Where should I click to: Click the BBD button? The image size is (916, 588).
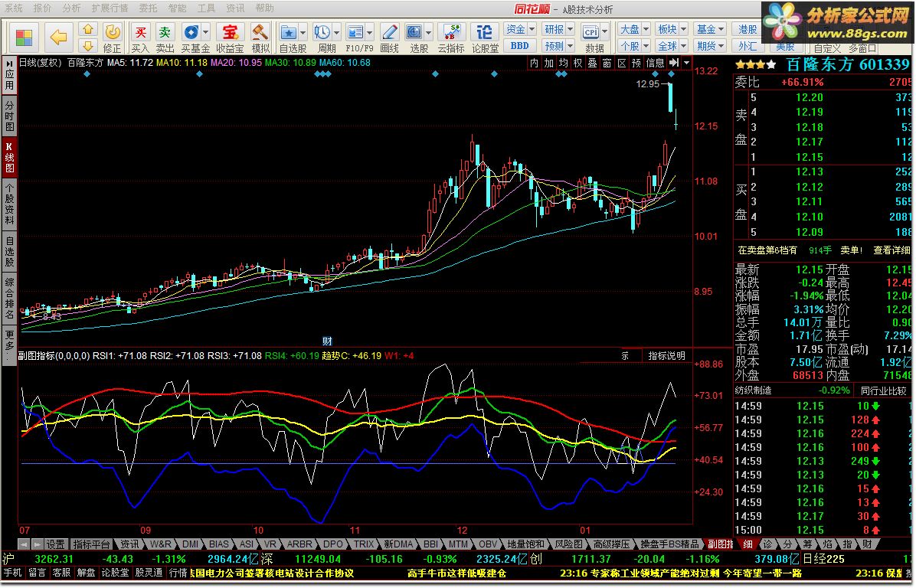tap(519, 45)
